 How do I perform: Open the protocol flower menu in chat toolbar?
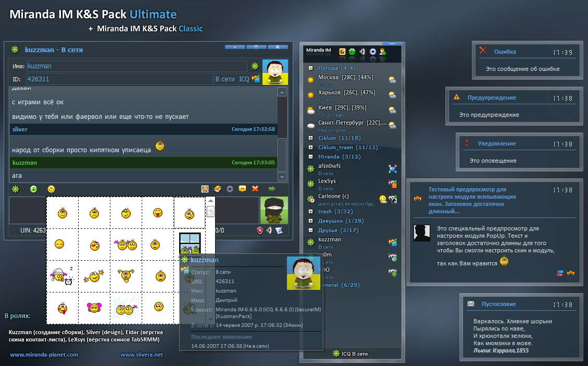(x=15, y=189)
